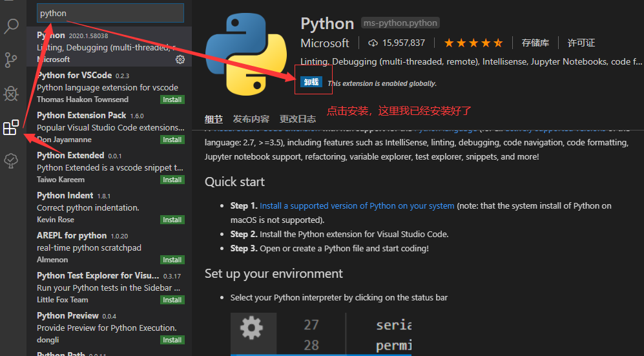Select the Python for VSCode list entry
The width and height of the screenshot is (644, 356).
[x=109, y=87]
